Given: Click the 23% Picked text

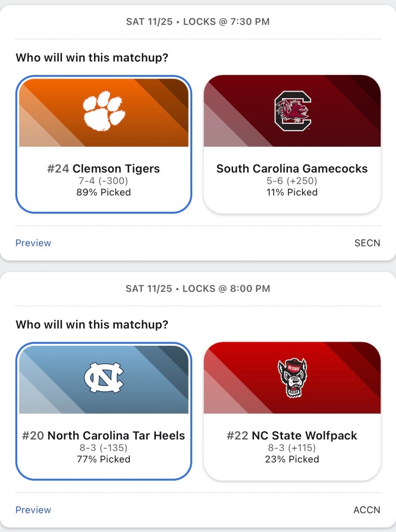Looking at the screenshot, I should 292,459.
